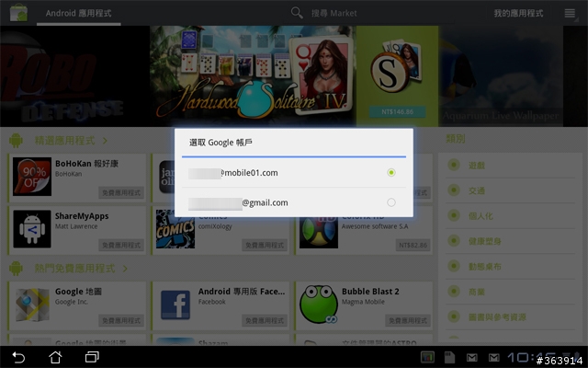Open ShareMyApps app title
Image resolution: width=588 pixels, height=368 pixels.
coord(82,216)
